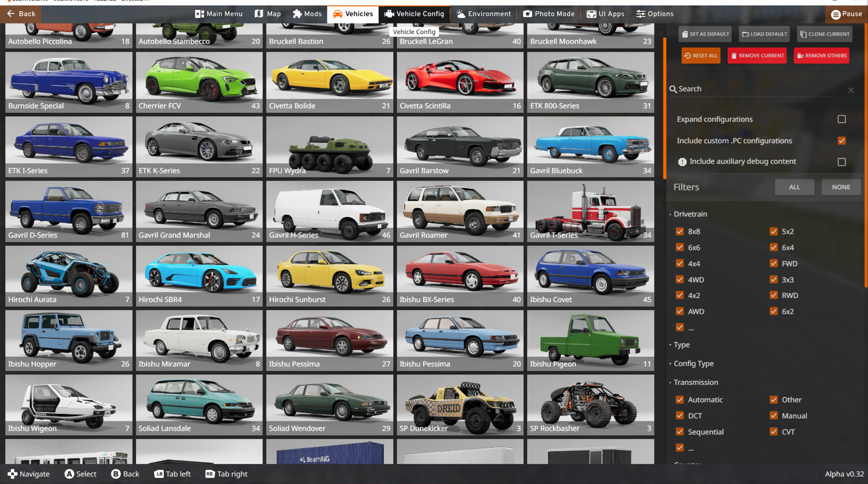Screen dimensions: 868x484
Task: Enable Expand configurations checkbox
Action: click(842, 119)
